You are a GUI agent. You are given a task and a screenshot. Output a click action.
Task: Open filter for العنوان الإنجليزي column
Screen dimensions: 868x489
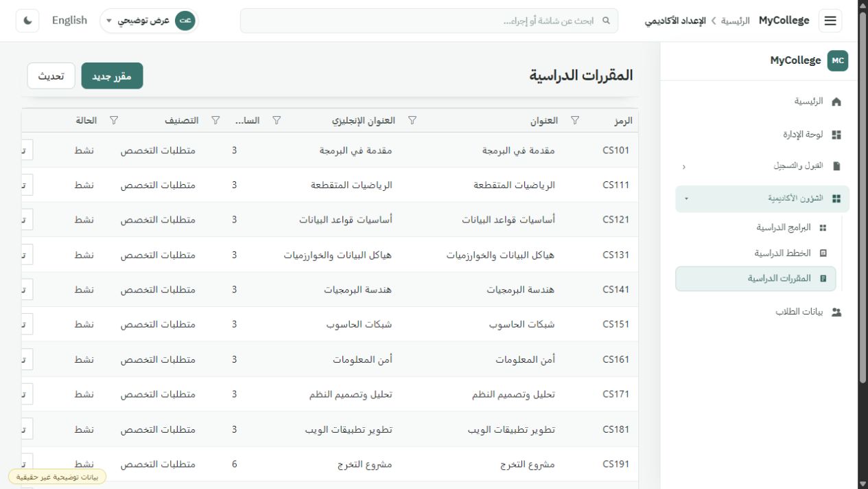tap(277, 120)
